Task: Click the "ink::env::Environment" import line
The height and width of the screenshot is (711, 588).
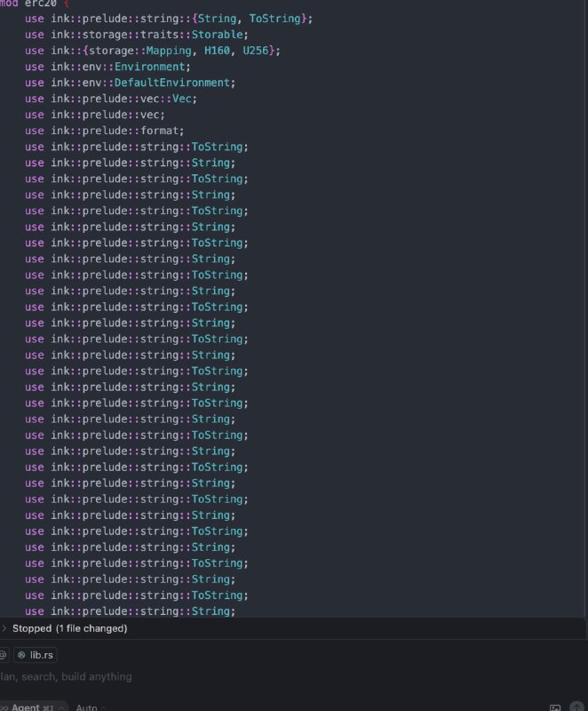Action: point(107,67)
